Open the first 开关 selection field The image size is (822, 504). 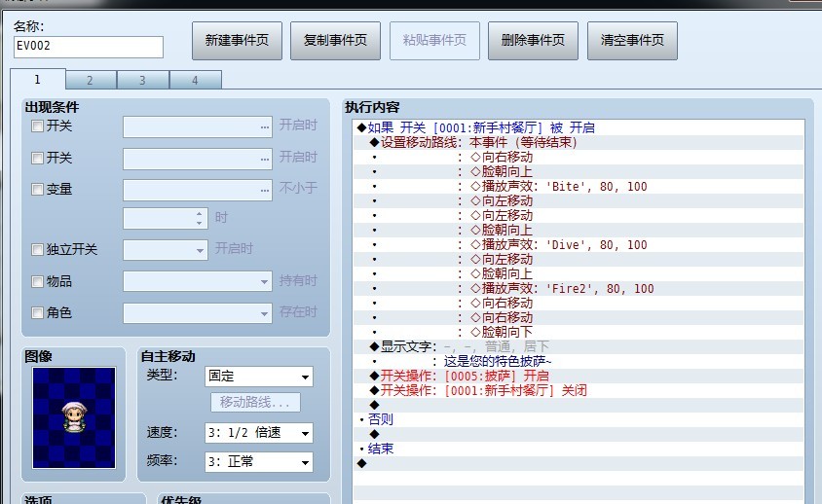coord(198,127)
